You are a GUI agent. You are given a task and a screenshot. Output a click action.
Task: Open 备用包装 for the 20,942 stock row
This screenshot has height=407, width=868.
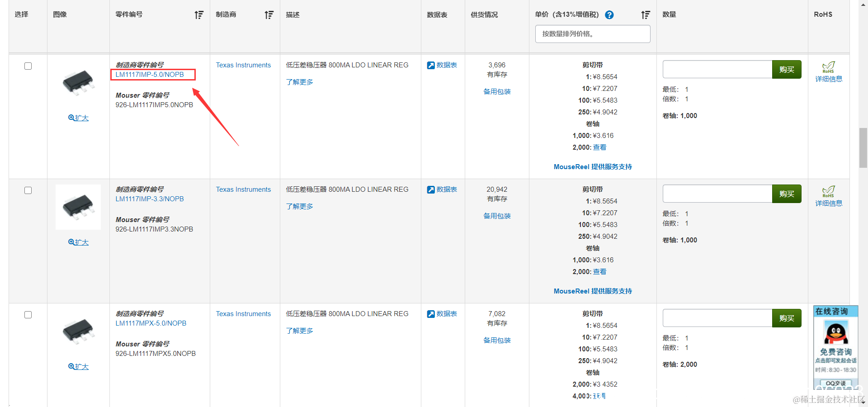tap(497, 216)
